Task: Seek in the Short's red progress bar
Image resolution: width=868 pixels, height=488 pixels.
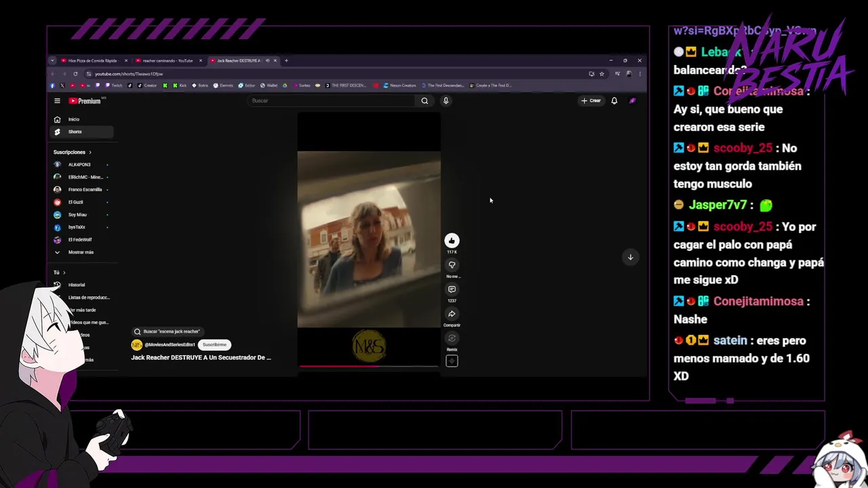Action: pos(369,366)
